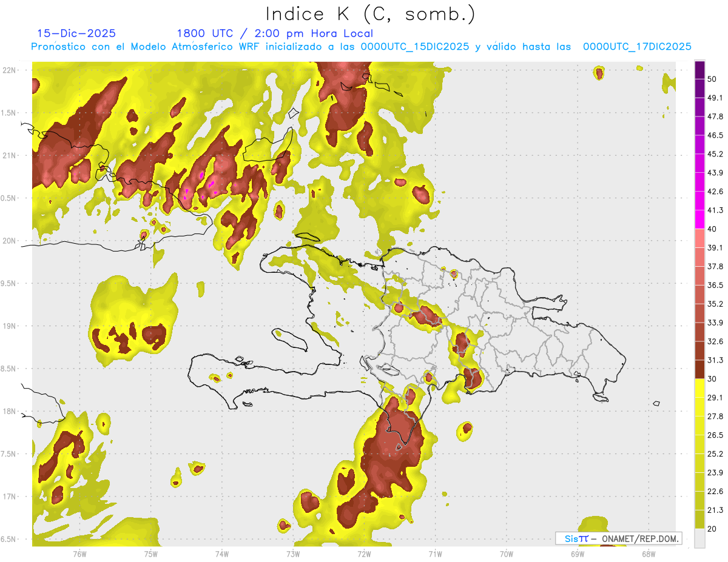Click the "68W" longitude axis label
The image size is (728, 562).
(x=649, y=554)
